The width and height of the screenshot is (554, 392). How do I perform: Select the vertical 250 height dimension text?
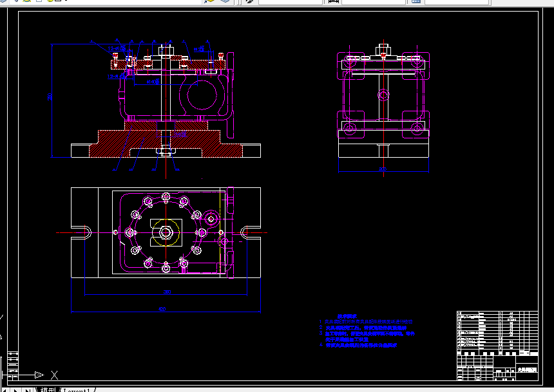(x=50, y=97)
